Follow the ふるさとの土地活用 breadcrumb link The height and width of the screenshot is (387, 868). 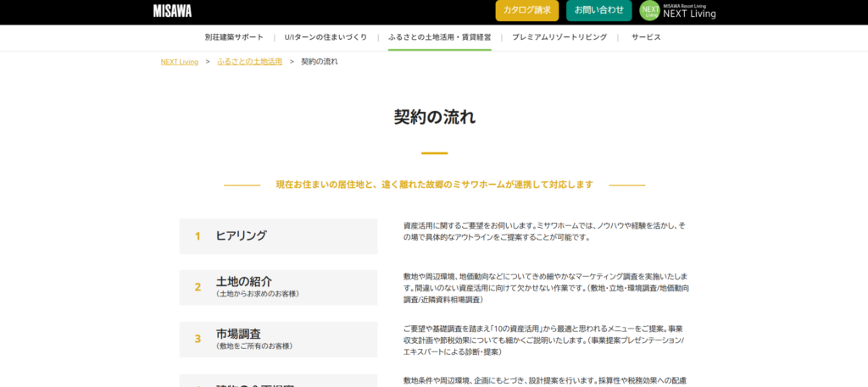(249, 62)
